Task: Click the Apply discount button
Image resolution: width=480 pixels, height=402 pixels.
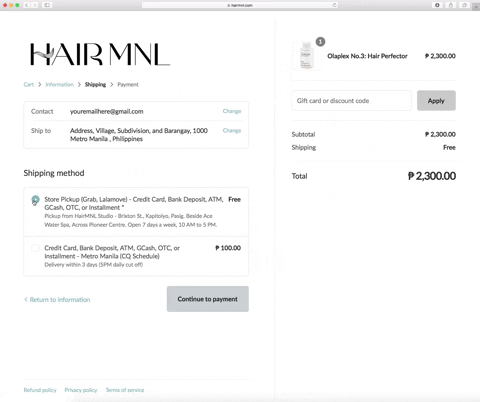Action: click(436, 101)
